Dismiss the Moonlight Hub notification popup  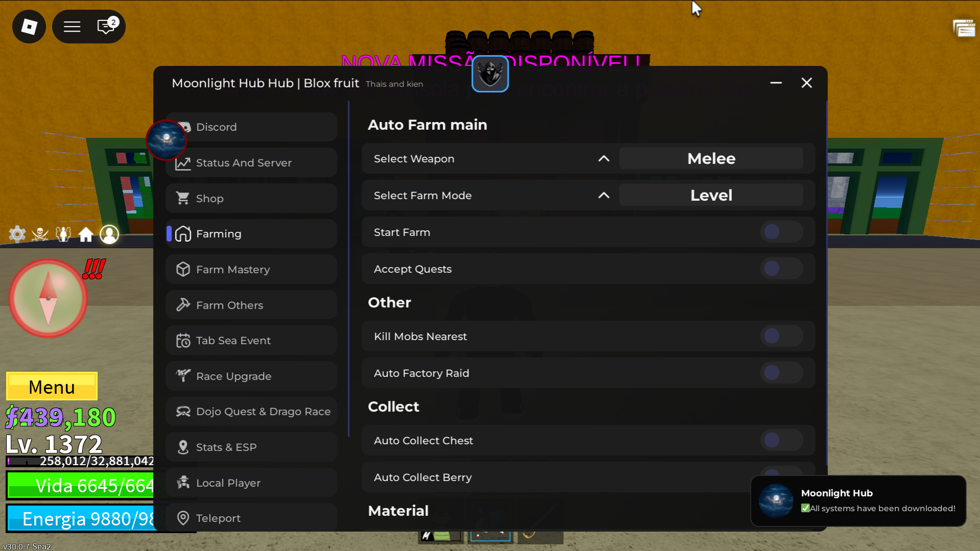point(858,501)
